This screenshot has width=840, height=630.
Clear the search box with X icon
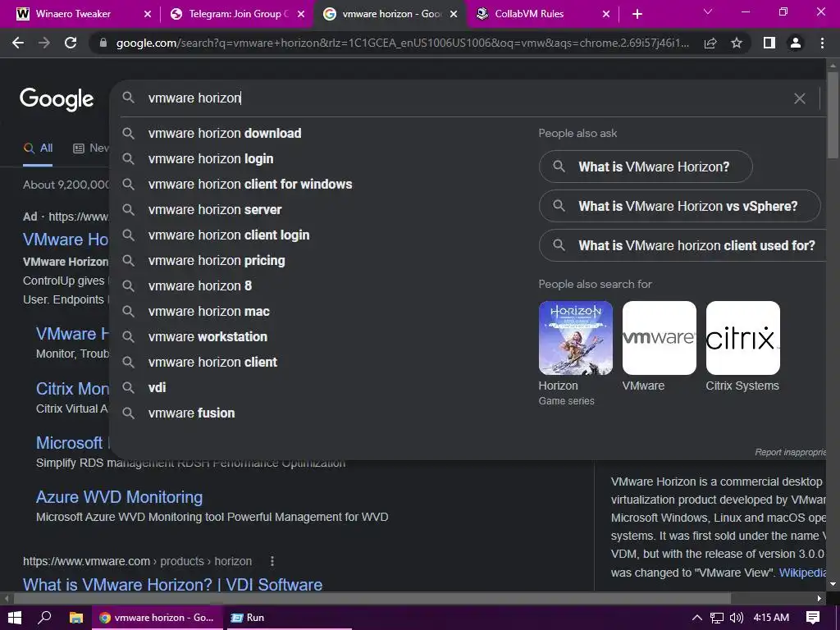[799, 98]
